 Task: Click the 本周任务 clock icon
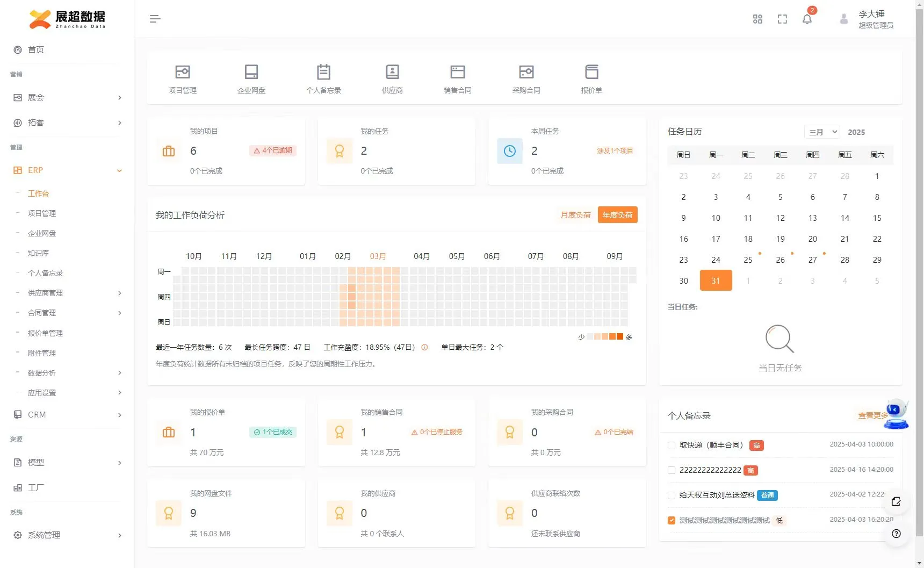(x=510, y=151)
